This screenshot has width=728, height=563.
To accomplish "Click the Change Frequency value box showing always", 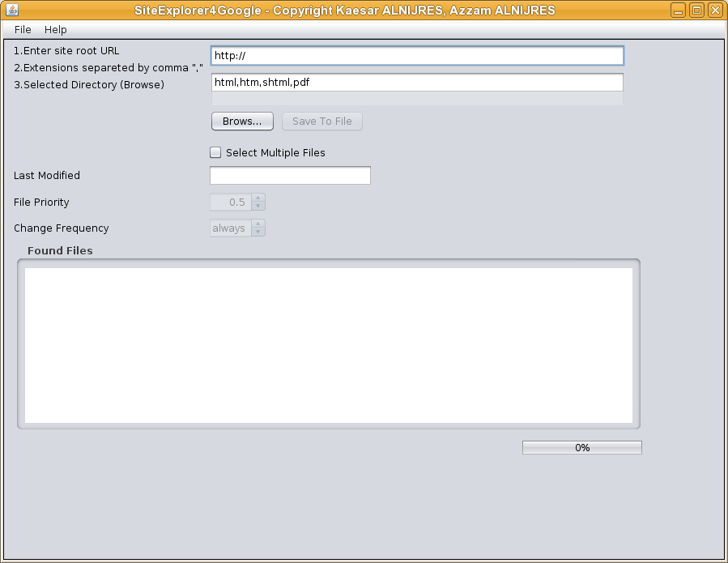I will pos(230,228).
